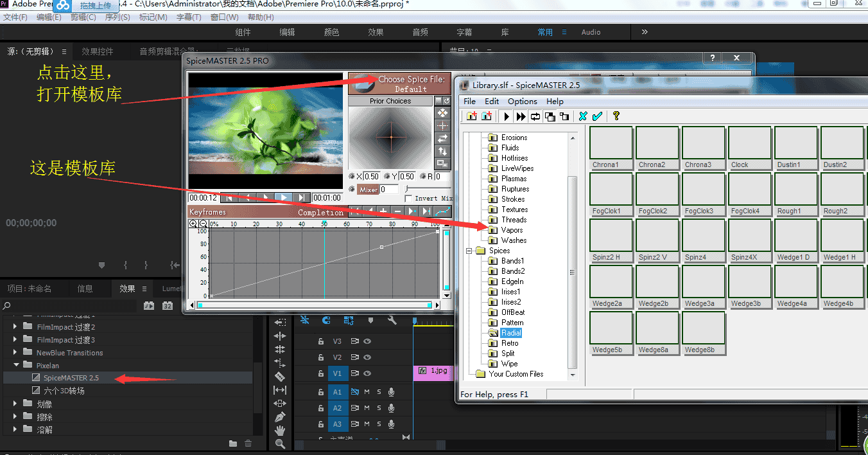The height and width of the screenshot is (455, 868).
Task: Expand the FilmImpact 过渡3 folder
Action: click(16, 340)
